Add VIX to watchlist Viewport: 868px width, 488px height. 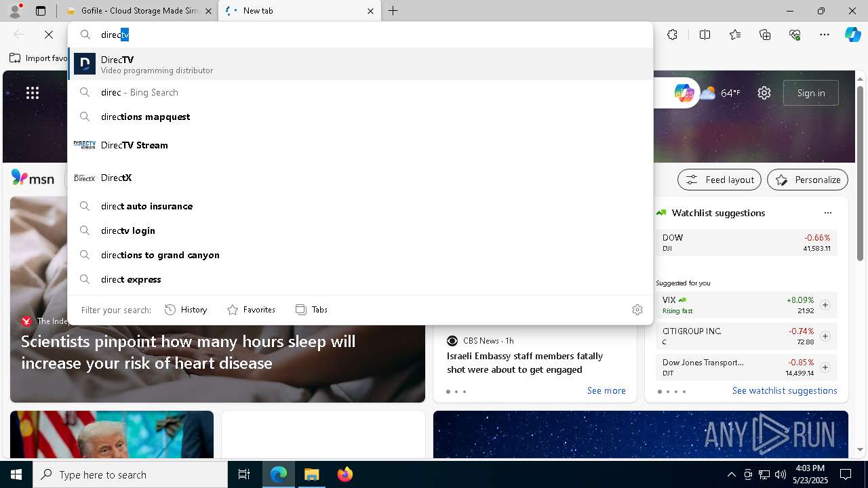[825, 305]
